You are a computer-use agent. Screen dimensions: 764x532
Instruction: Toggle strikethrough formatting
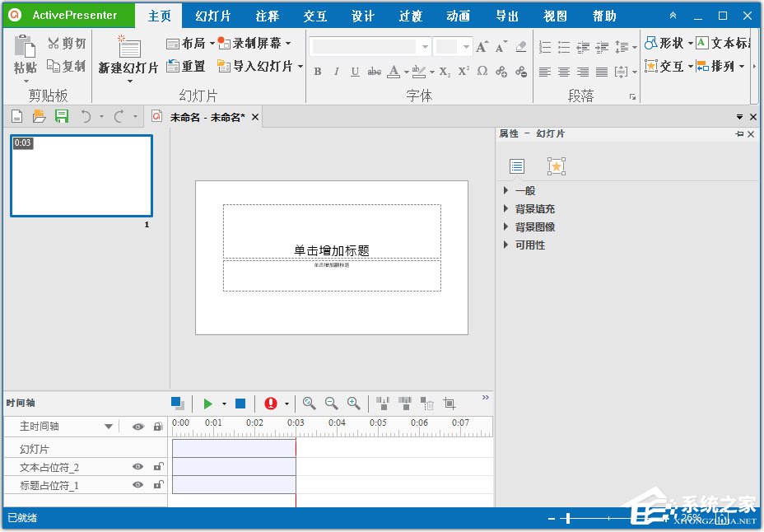375,72
